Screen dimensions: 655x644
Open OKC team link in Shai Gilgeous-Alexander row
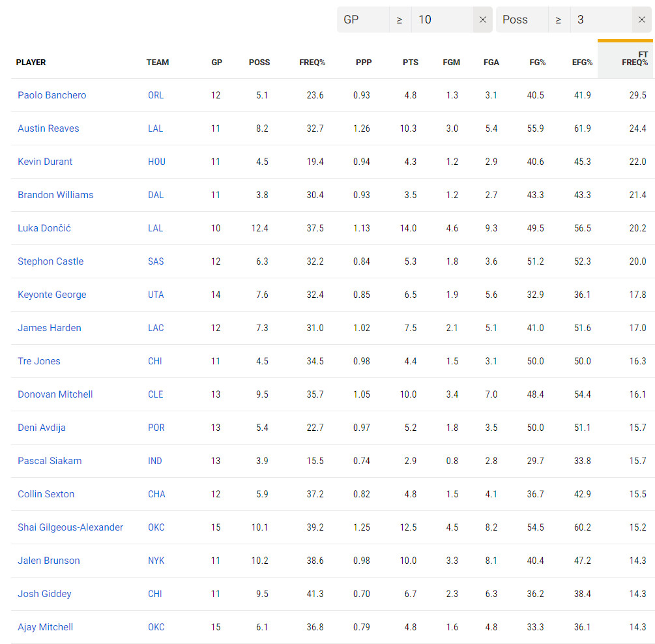[x=156, y=527]
